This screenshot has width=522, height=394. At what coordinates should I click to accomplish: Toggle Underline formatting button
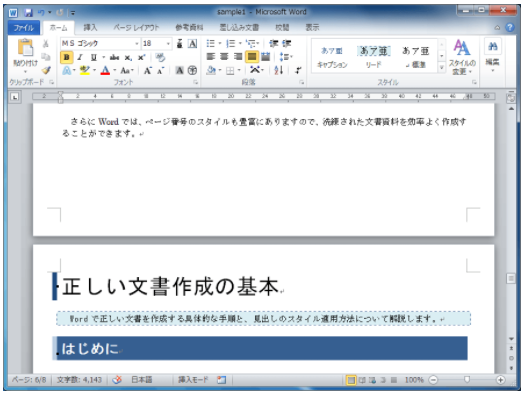tap(94, 57)
